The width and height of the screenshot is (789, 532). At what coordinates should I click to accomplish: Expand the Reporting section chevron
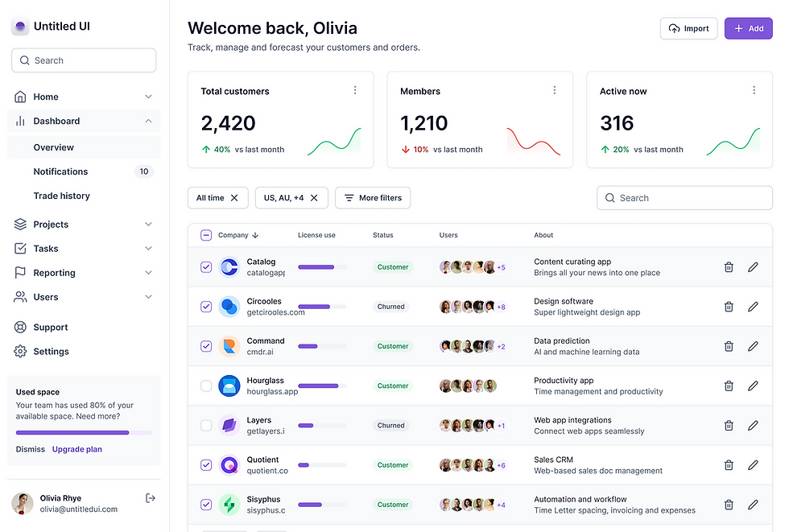tap(148, 273)
